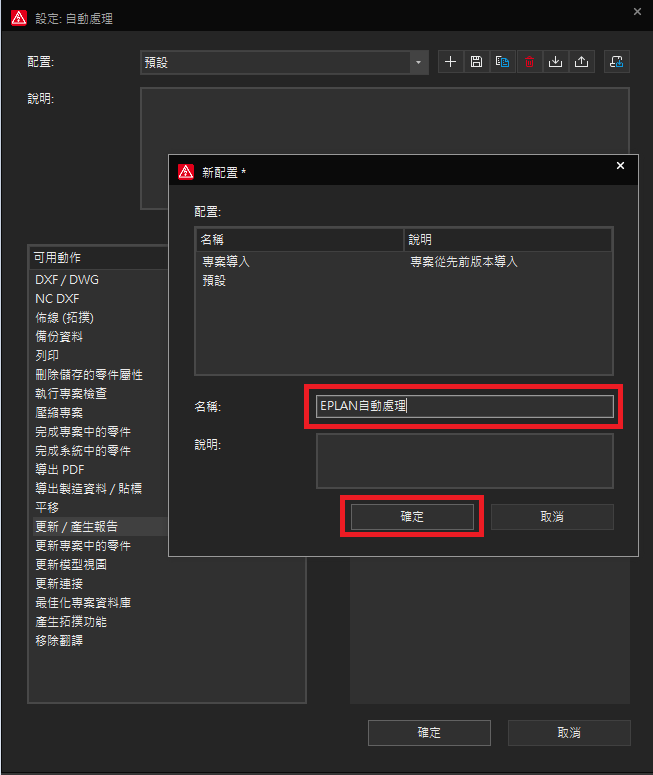Click 確定 in the 新配置 dialog
Image resolution: width=653 pixels, height=775 pixels.
(412, 517)
